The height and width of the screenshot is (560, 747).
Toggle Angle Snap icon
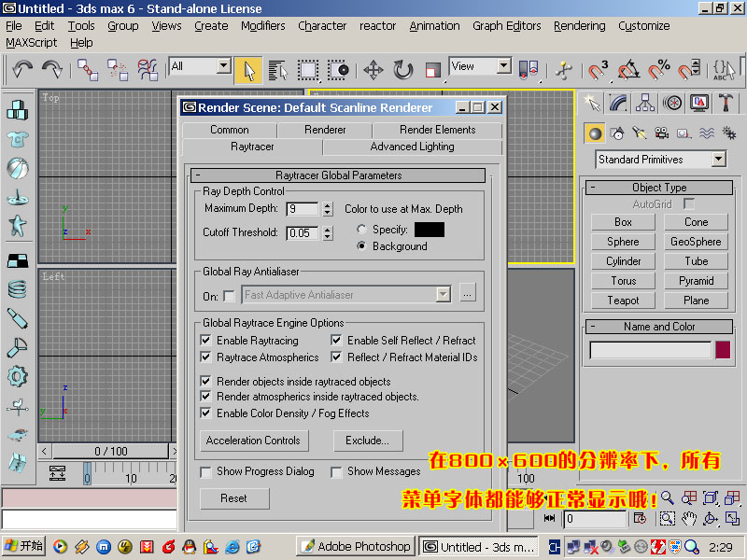coord(628,71)
